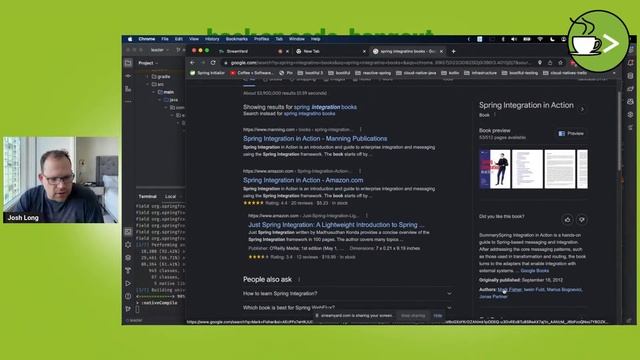This screenshot has height=360, width=640.
Task: Click 'spring integratino books' search instead link
Action: pos(309,113)
